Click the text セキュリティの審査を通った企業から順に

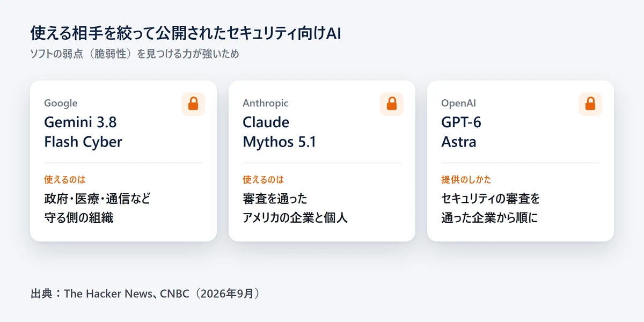(491, 208)
